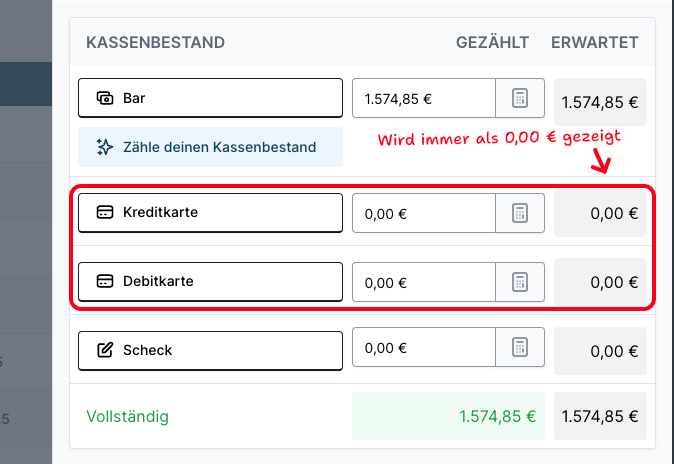Select the Kreditkarte payment method button
This screenshot has width=674, height=464.
(x=210, y=213)
